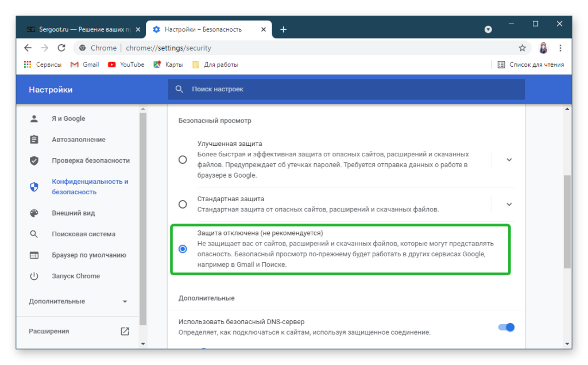Select the Стандартная защита radio button
The width and height of the screenshot is (588, 365).
183,204
